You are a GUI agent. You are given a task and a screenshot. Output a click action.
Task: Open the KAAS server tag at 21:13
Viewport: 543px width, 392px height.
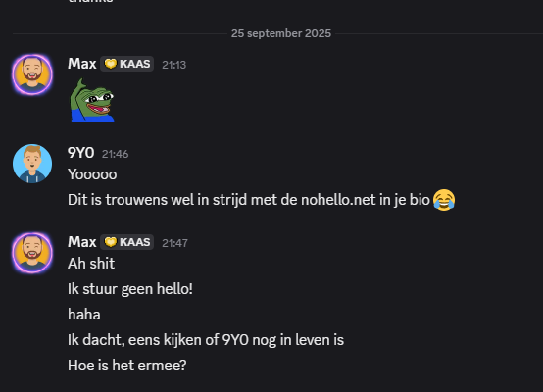point(127,64)
